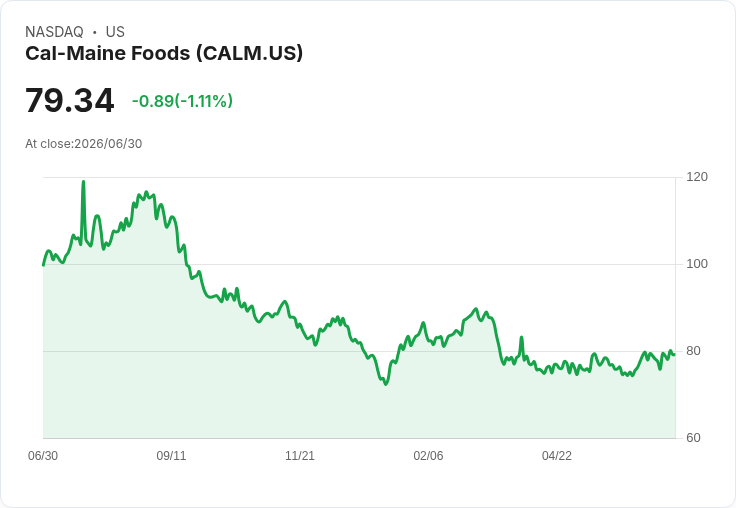Screen dimensions: 736x508
Task: Click the 09/11 date on the x-axis
Action: coord(171,455)
